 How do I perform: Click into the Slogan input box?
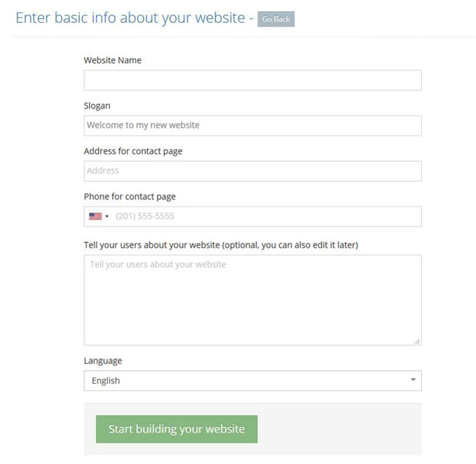(253, 125)
